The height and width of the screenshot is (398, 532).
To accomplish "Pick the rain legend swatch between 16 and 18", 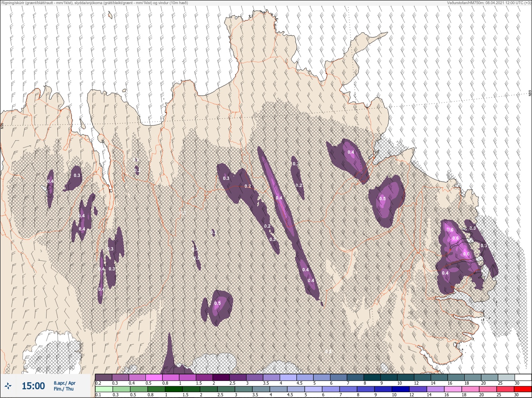I will (453, 389).
